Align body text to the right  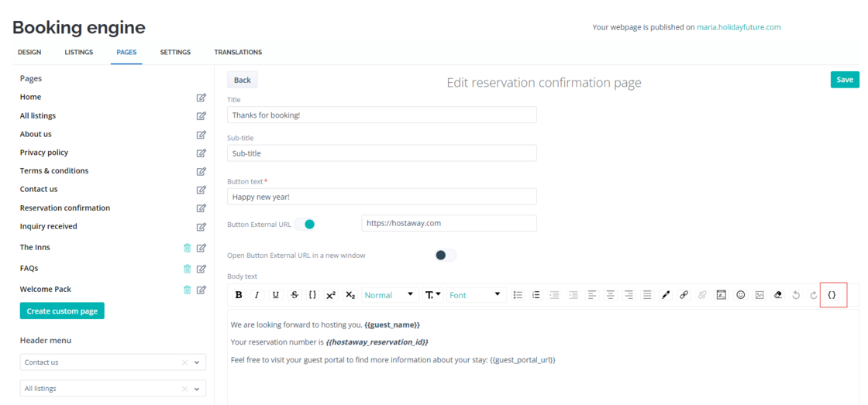click(629, 295)
